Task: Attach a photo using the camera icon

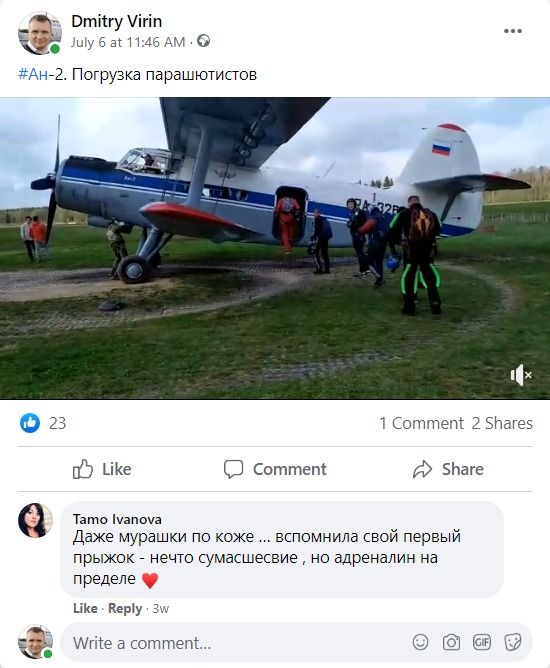Action: 451,642
